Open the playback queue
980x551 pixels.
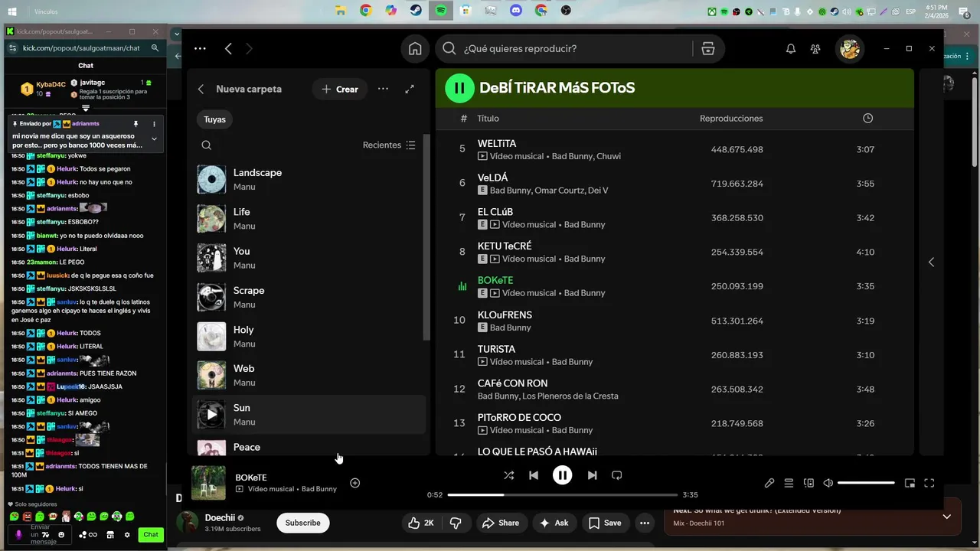pyautogui.click(x=789, y=483)
